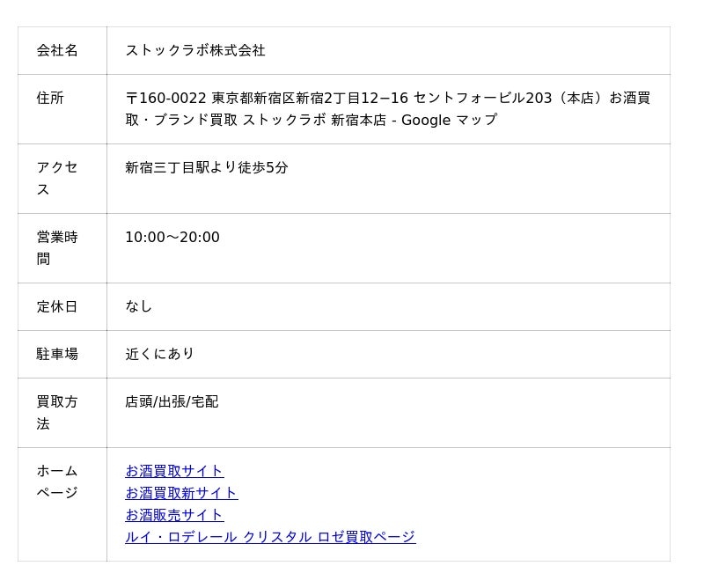Image resolution: width=704 pixels, height=588 pixels.
Task: Visit the お酒販売サイト link
Action: [174, 515]
